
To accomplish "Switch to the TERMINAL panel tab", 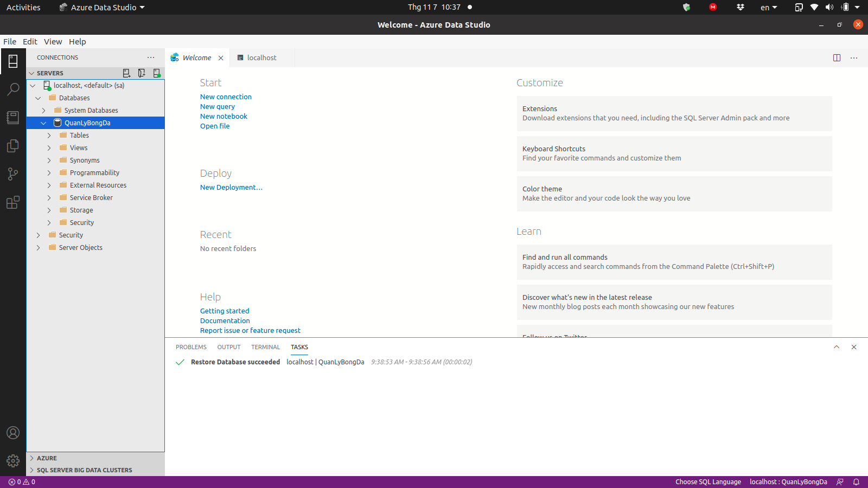I will (266, 347).
